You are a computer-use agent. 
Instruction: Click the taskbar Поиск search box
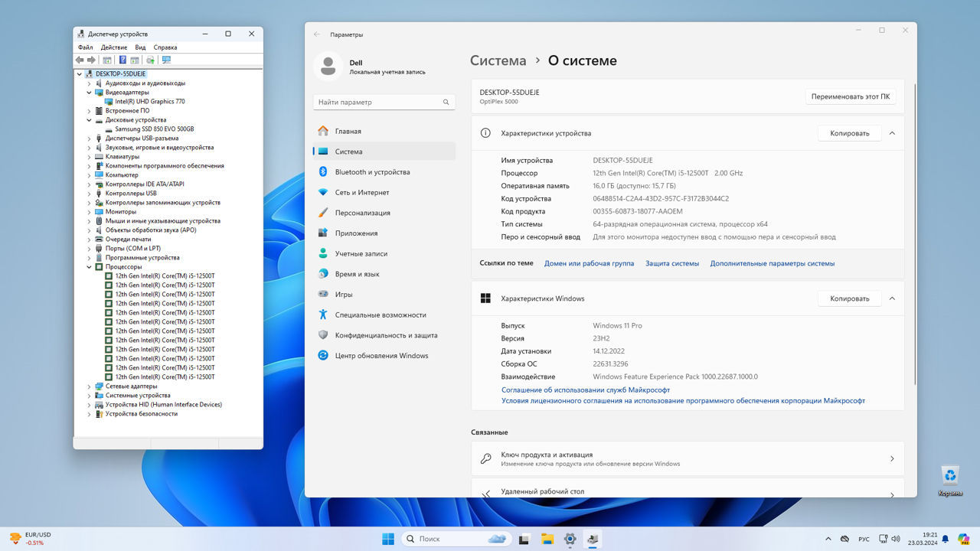(x=456, y=539)
